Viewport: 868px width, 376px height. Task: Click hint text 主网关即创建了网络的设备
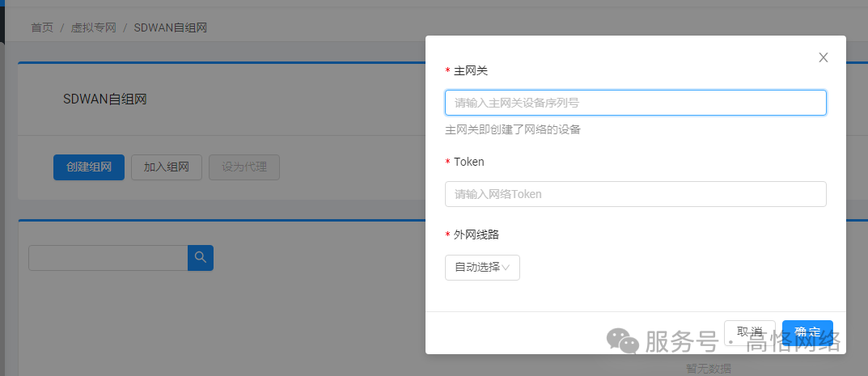point(513,130)
